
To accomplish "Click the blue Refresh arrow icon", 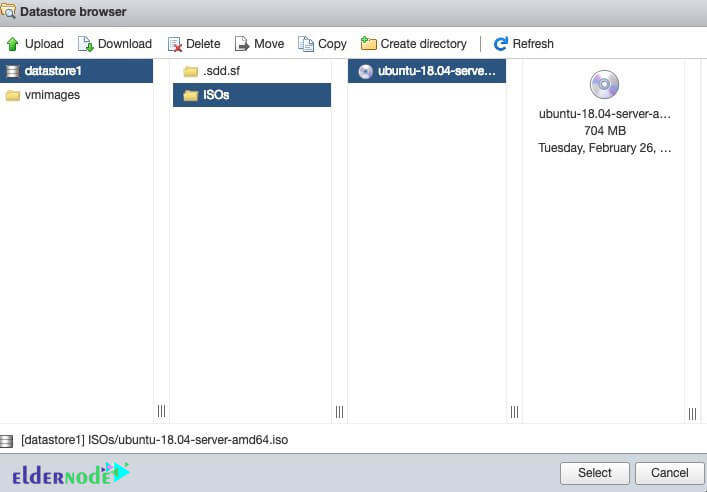I will pos(500,44).
